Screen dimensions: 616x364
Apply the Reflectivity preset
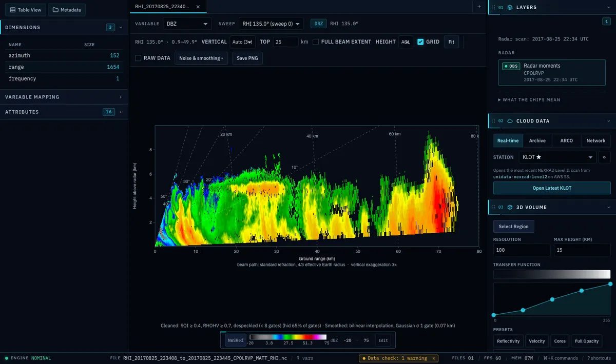pyautogui.click(x=508, y=341)
